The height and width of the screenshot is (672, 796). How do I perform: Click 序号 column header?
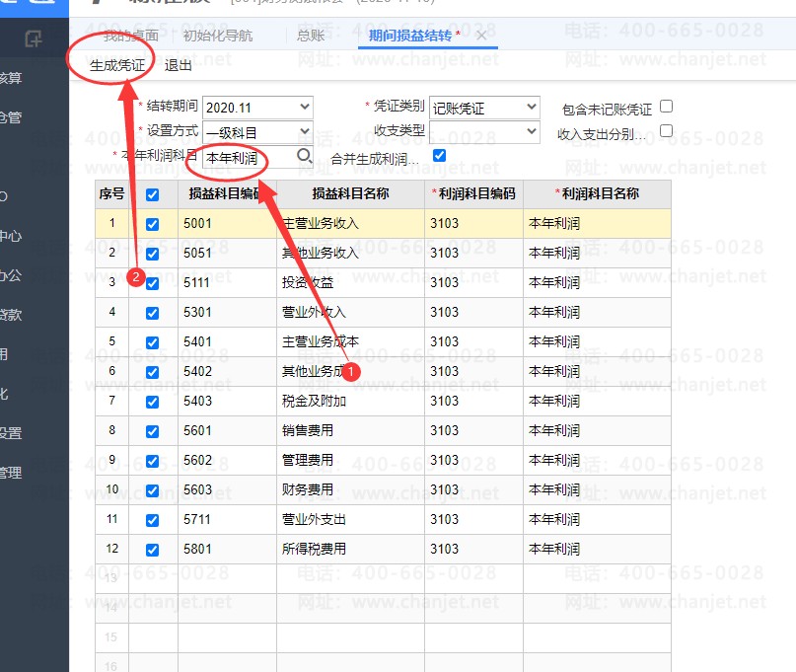click(111, 193)
